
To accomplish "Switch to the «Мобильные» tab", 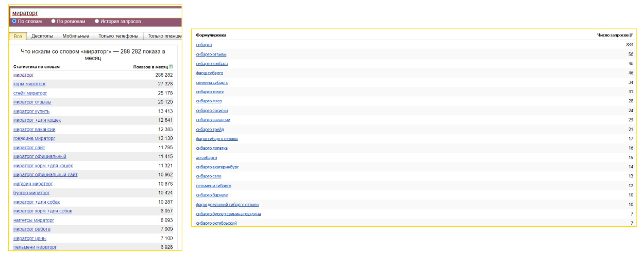I will coord(76,36).
